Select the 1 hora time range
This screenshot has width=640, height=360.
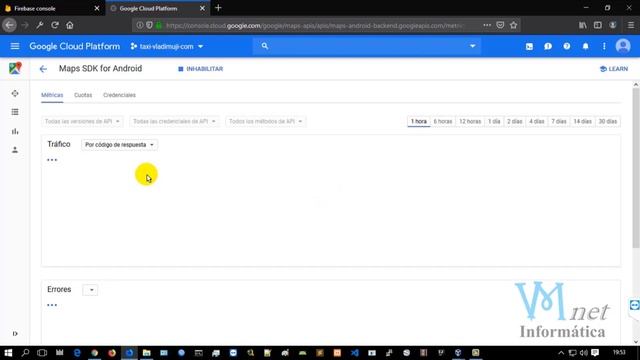(x=419, y=122)
